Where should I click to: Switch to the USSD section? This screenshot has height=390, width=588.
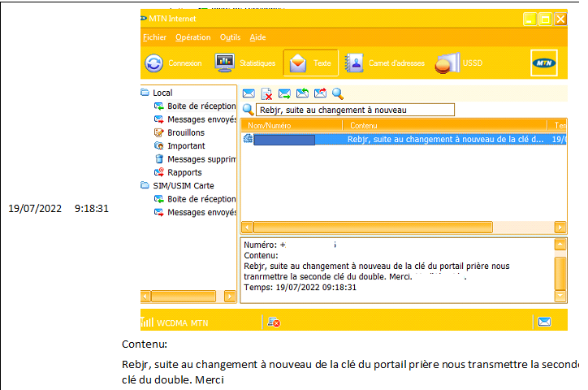point(460,63)
